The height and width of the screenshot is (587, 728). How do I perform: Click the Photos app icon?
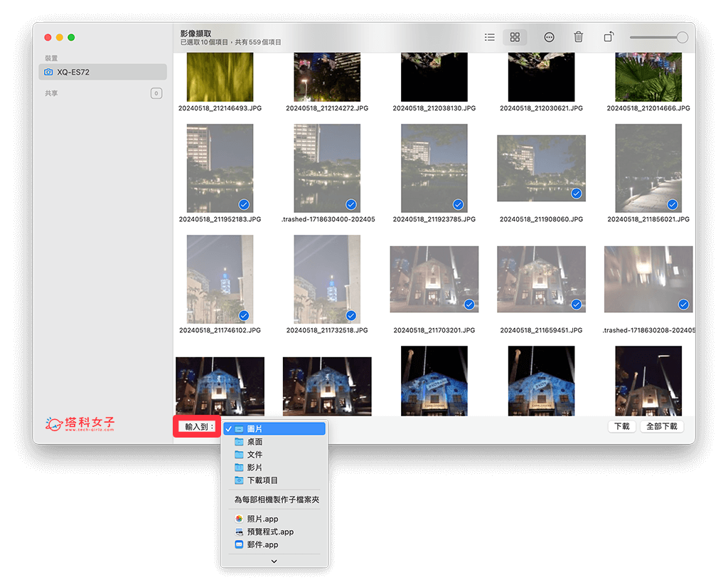tap(239, 519)
